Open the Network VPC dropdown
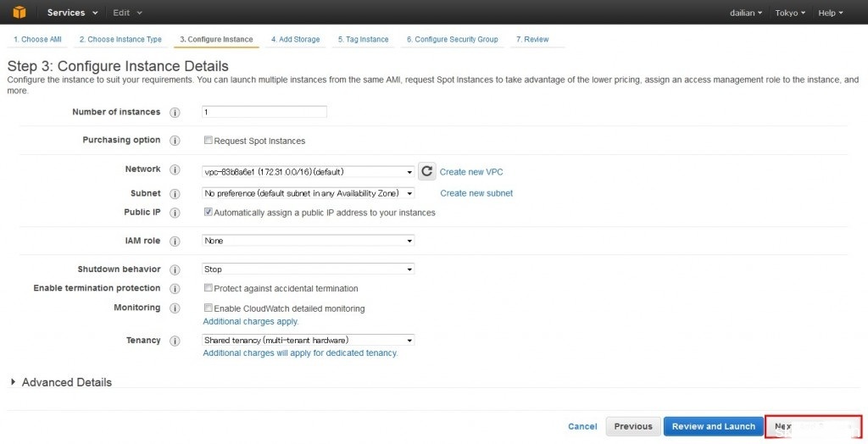This screenshot has width=868, height=444. [309, 171]
